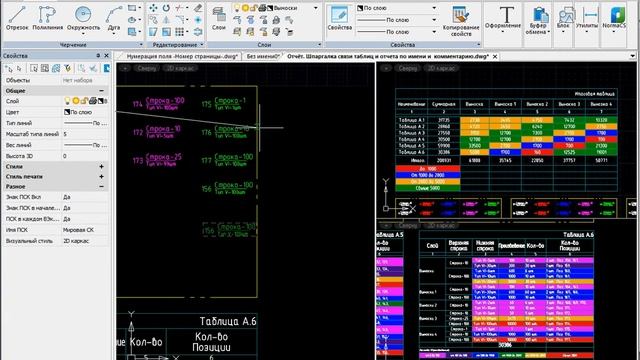The image size is (640, 360).
Task: Click 2D каркас label in upper right viewport
Action: coord(441,68)
